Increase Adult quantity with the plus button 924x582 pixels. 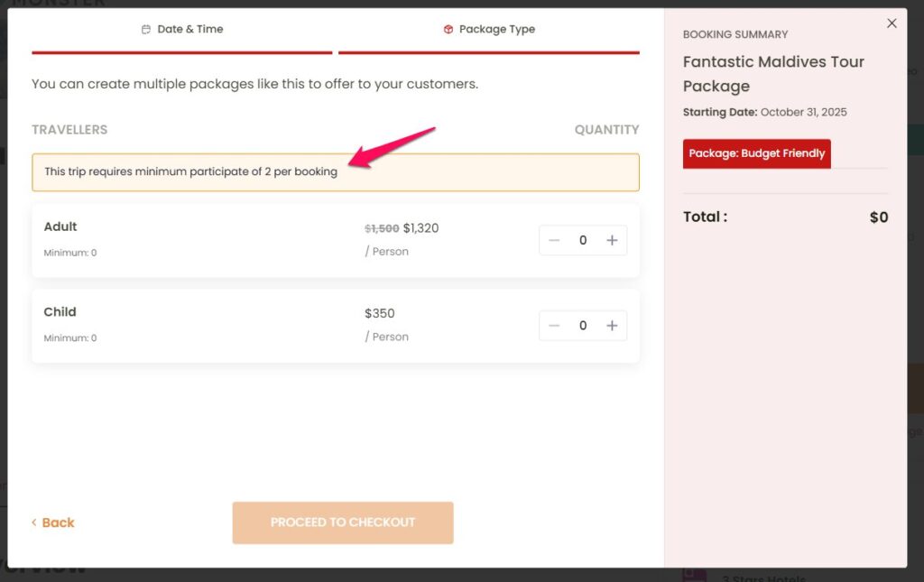click(612, 240)
